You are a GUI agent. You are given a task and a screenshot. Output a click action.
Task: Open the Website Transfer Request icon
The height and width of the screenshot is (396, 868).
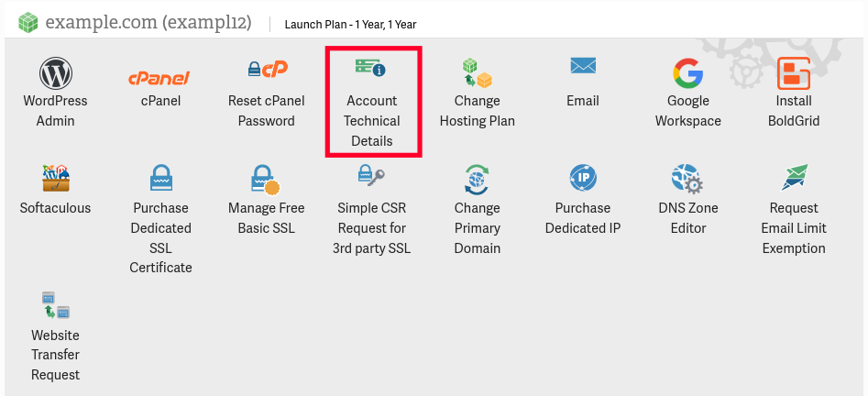click(x=56, y=305)
